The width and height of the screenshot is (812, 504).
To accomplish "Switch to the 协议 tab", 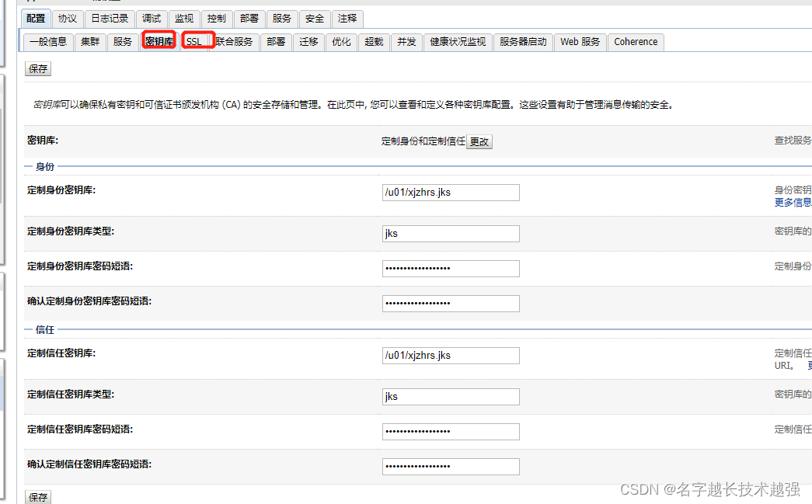I will (x=67, y=18).
